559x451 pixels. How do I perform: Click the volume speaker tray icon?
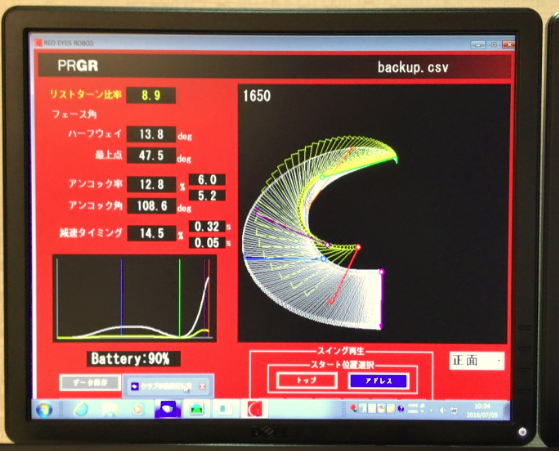click(442, 411)
